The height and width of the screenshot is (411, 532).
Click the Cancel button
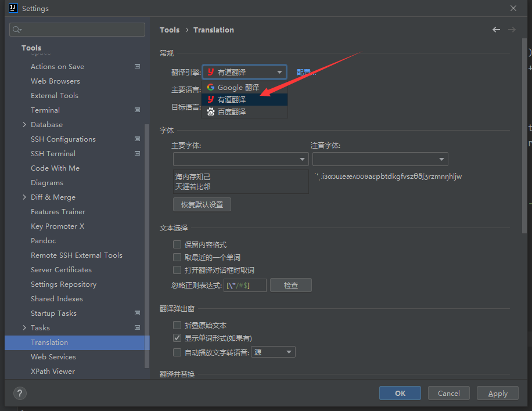[448, 393]
